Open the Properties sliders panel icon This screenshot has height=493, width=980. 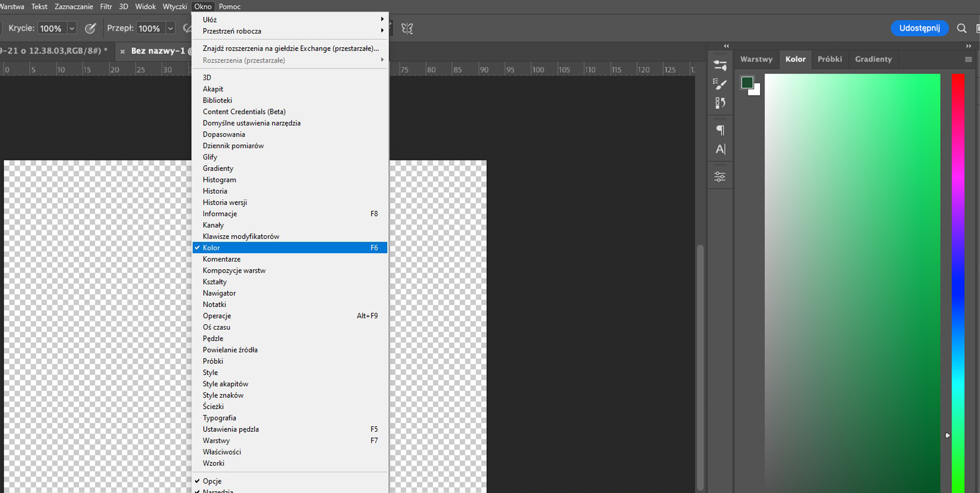click(720, 177)
